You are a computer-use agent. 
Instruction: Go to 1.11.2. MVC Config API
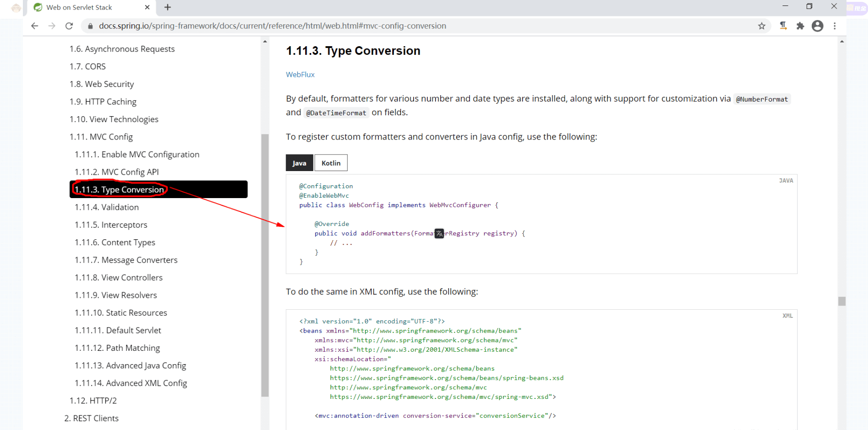pyautogui.click(x=117, y=172)
